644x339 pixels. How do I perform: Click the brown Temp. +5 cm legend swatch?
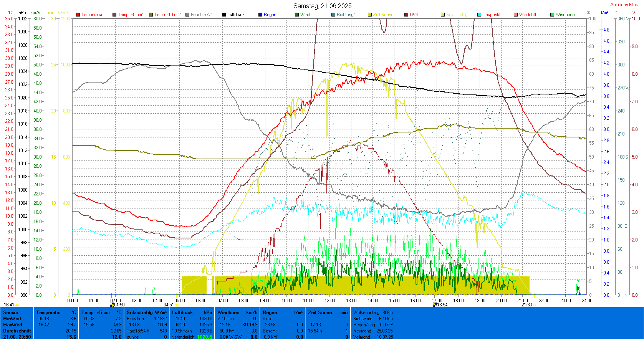pos(114,15)
